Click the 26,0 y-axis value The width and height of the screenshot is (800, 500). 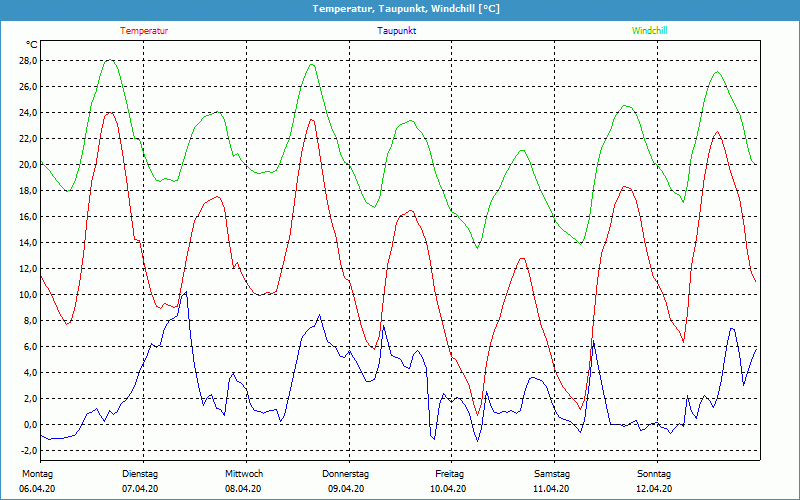point(27,87)
